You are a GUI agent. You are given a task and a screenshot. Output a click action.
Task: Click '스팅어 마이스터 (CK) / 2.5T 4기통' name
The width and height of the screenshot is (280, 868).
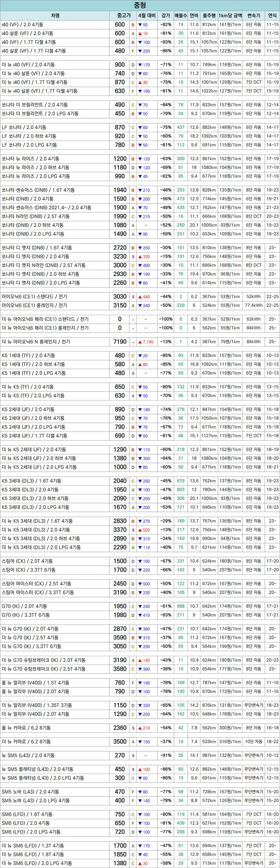click(36, 584)
